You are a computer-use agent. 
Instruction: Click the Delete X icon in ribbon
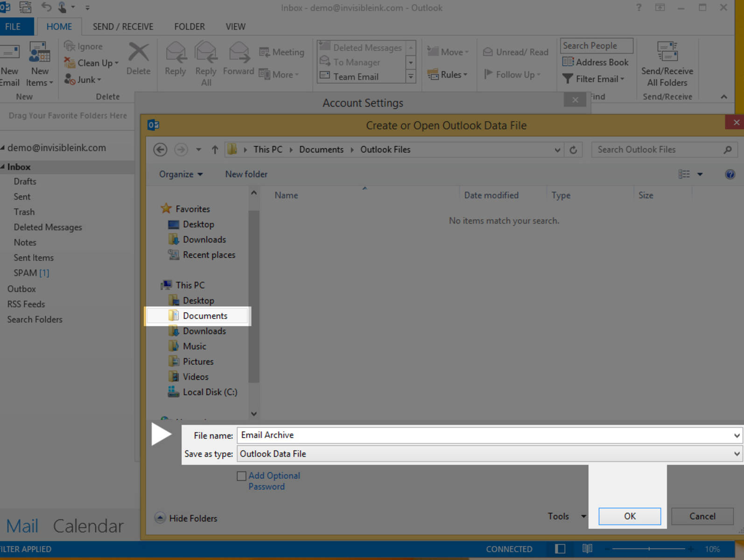tap(139, 52)
